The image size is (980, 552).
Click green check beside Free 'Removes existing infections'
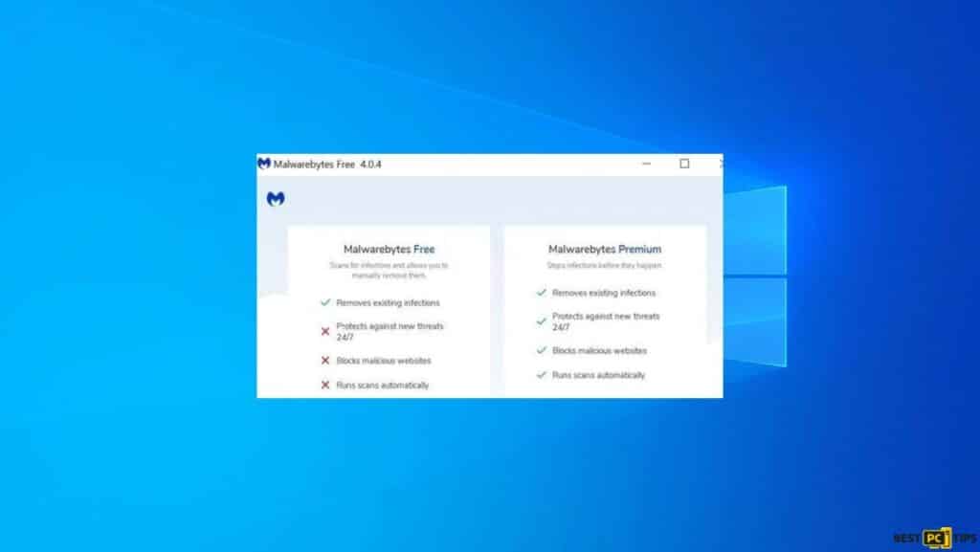(325, 302)
